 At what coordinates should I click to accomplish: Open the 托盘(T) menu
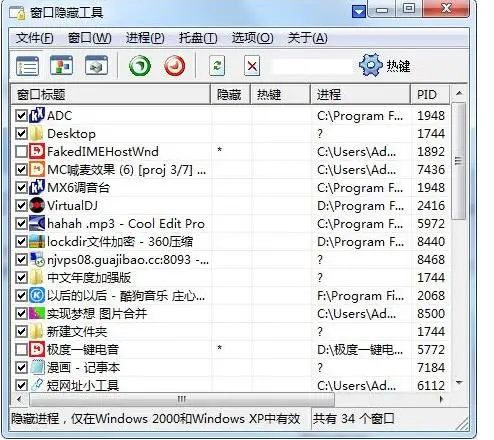[198, 38]
